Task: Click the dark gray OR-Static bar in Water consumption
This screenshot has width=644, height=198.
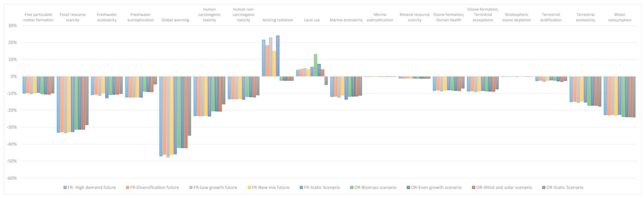Action: pyautogui.click(x=634, y=97)
